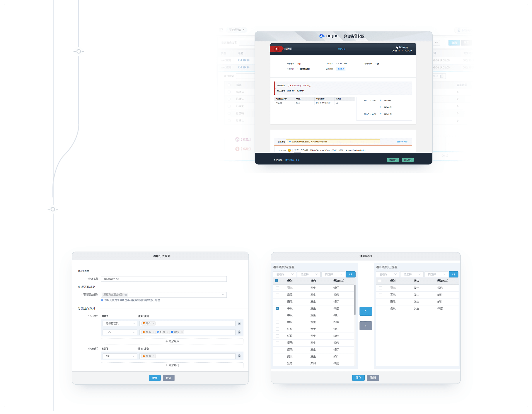This screenshot has height=414, width=532.
Task: Remove the 邮件 tag from the 138 department row
Action: click(x=154, y=356)
